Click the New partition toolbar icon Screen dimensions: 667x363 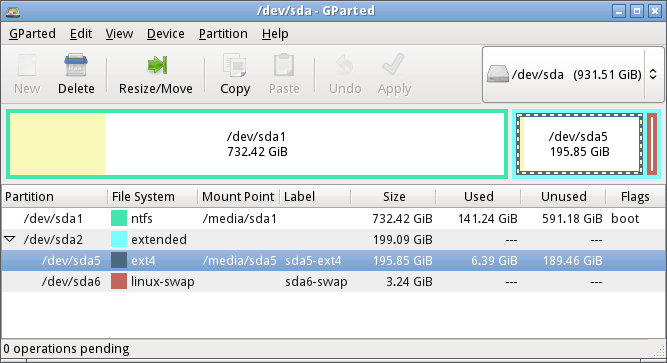pyautogui.click(x=27, y=66)
